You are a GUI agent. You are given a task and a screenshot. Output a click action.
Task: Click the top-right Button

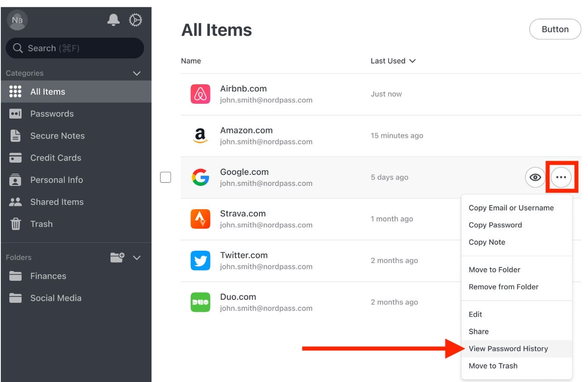click(x=555, y=29)
